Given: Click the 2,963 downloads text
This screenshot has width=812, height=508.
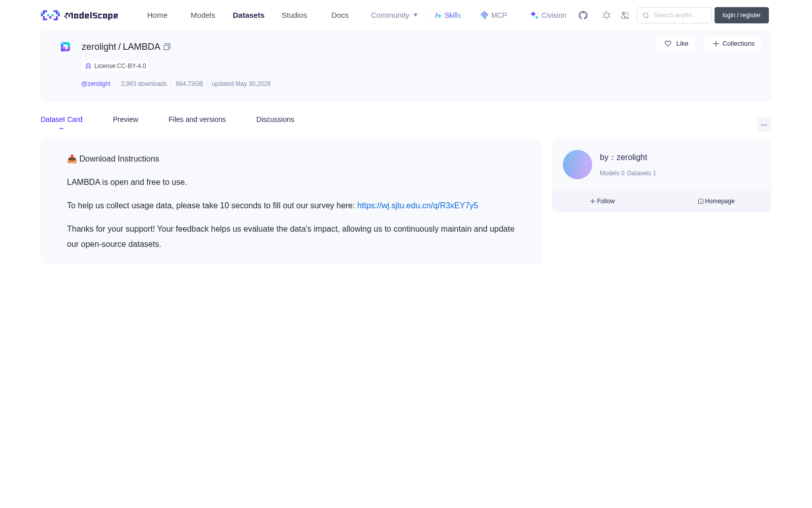Looking at the screenshot, I should pyautogui.click(x=144, y=84).
